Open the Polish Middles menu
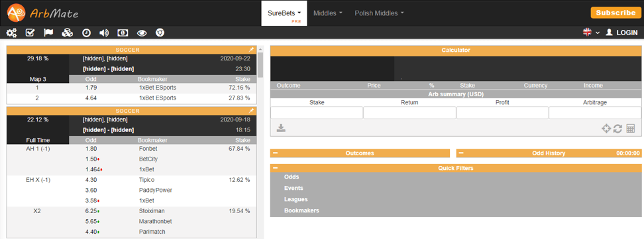This screenshot has width=644, height=239. coord(379,13)
